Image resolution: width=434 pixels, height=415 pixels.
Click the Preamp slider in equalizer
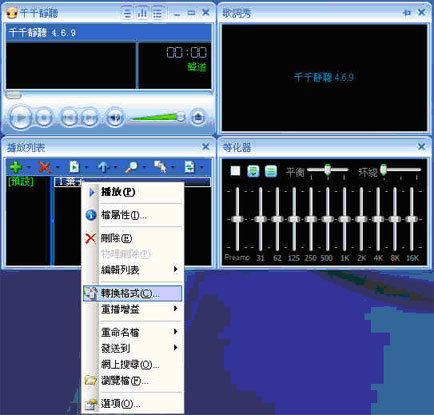[x=237, y=219]
